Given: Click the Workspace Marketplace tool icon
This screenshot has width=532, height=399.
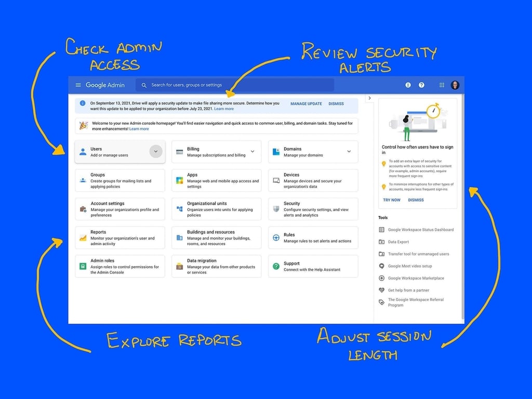Looking at the screenshot, I should pos(381,278).
